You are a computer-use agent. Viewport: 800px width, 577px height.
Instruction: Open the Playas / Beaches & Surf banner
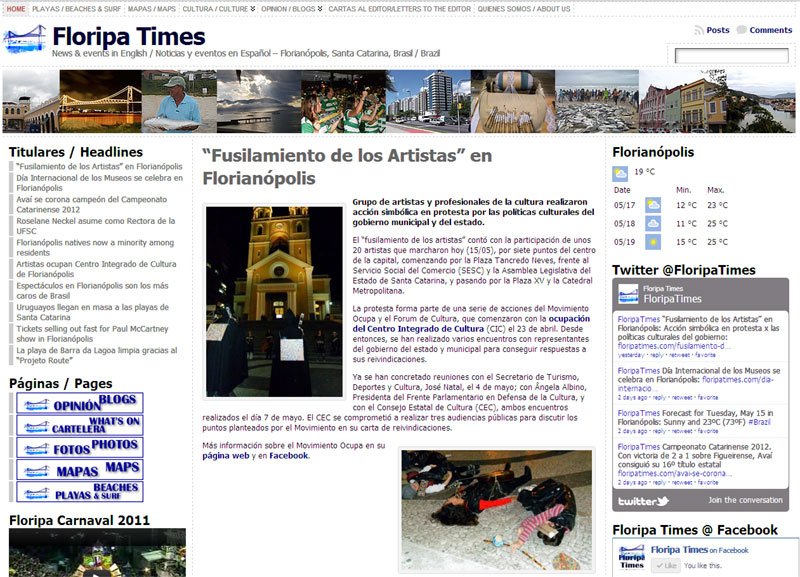tap(80, 491)
